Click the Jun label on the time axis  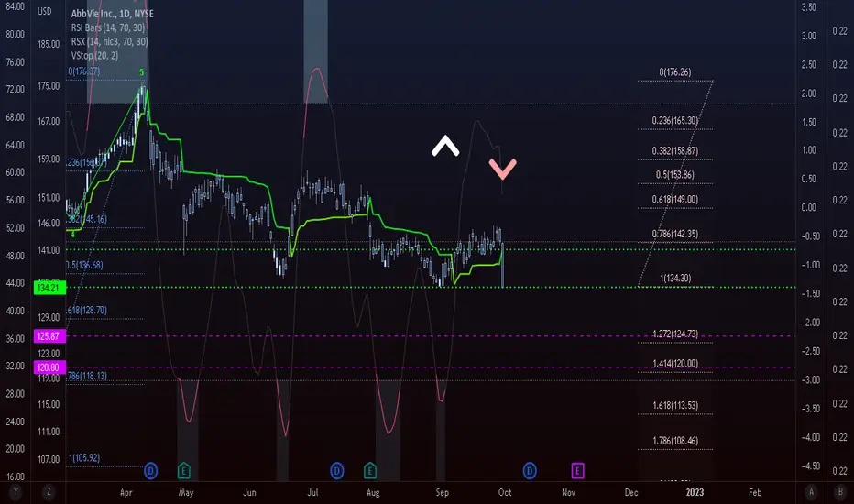[249, 492]
